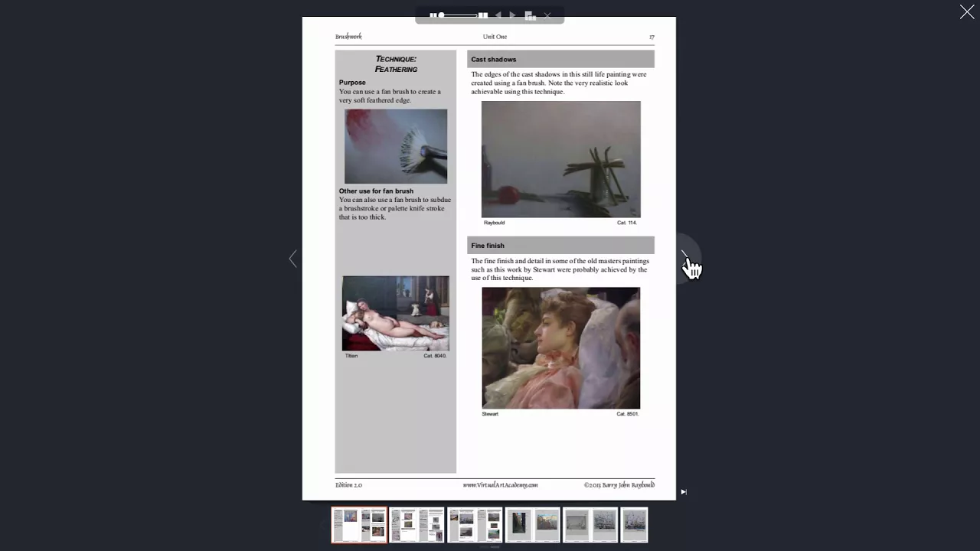Open the second page spread thumbnail
The width and height of the screenshot is (980, 551).
click(x=416, y=525)
